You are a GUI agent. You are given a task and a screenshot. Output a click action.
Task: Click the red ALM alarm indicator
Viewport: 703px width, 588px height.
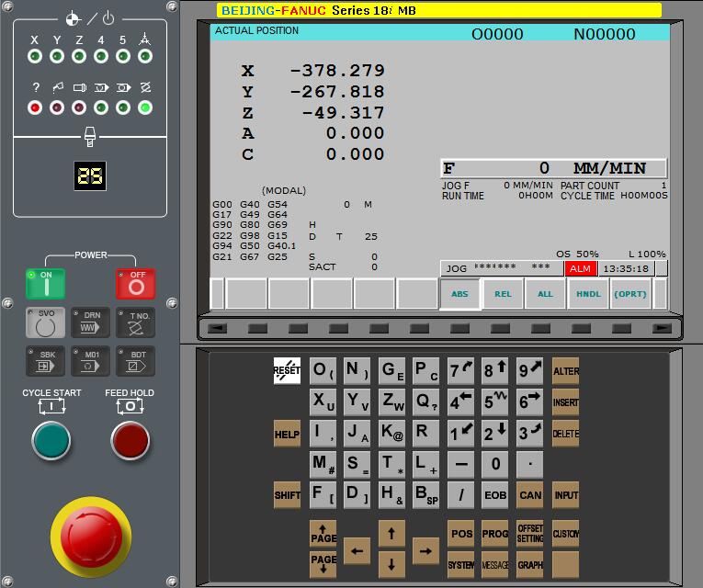(x=581, y=268)
